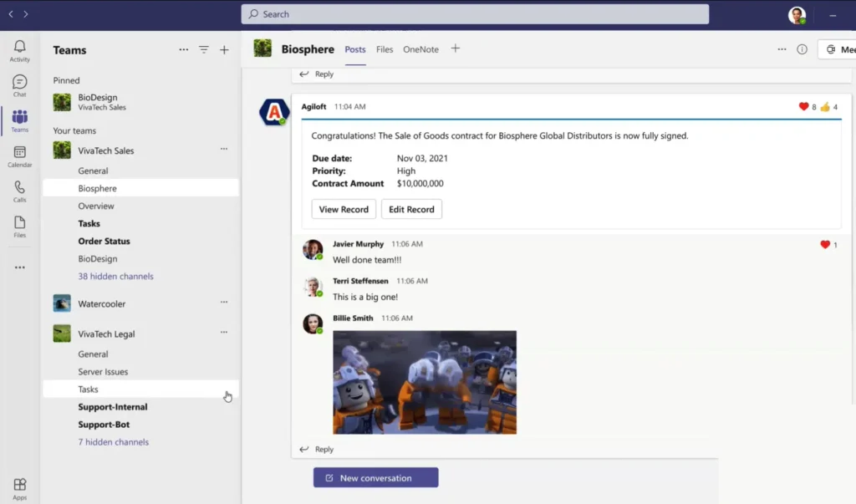This screenshot has height=504, width=856.
Task: Click the Agiloft bot avatar
Action: [x=274, y=112]
